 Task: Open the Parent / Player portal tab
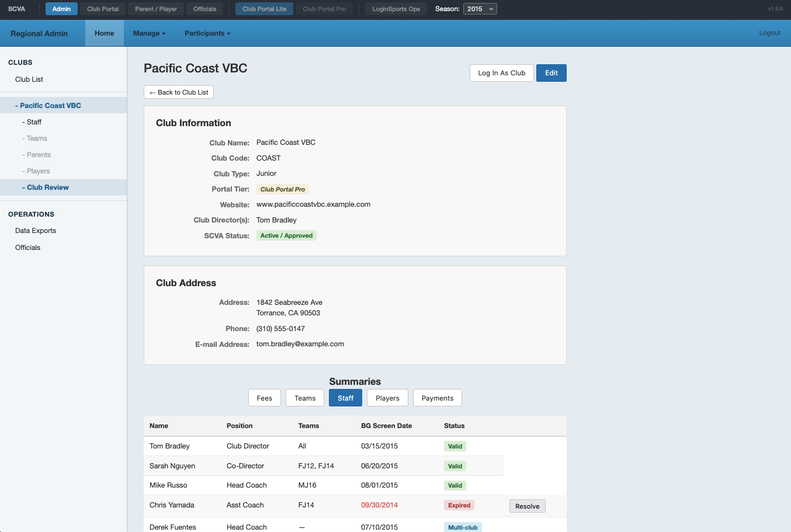tap(156, 9)
